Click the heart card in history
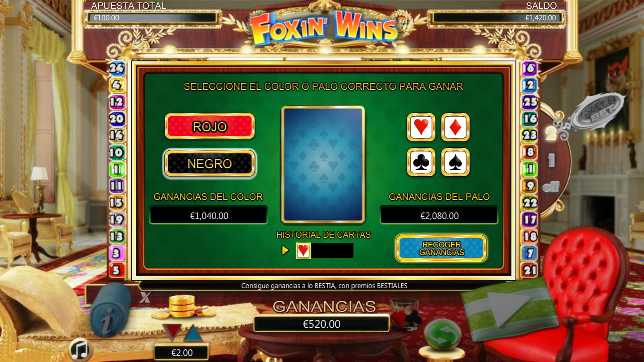This screenshot has height=362, width=644. [303, 251]
